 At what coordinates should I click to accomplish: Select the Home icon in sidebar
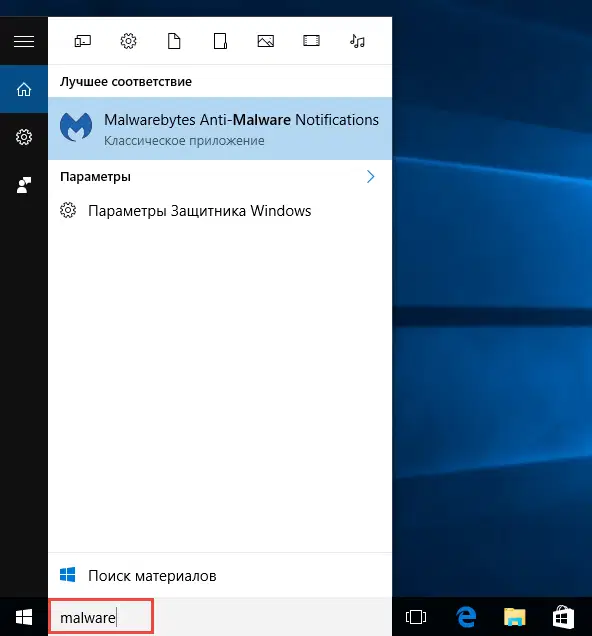(24, 89)
